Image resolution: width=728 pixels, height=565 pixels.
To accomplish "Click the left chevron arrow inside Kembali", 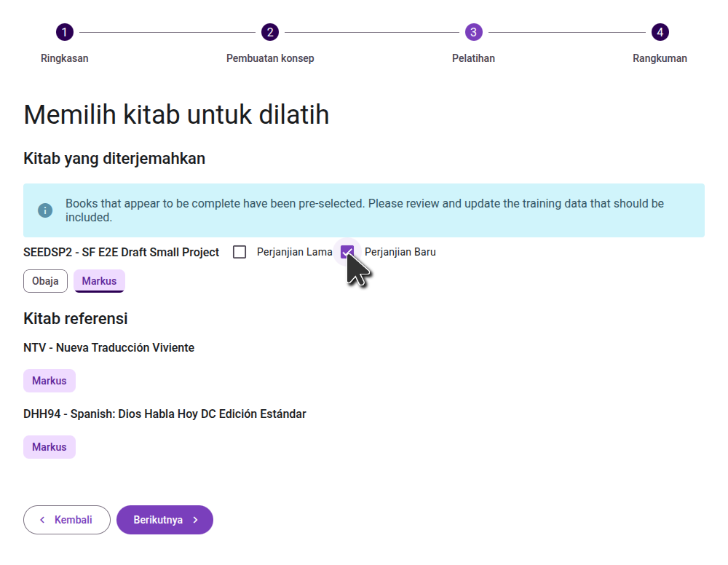I will [42, 520].
